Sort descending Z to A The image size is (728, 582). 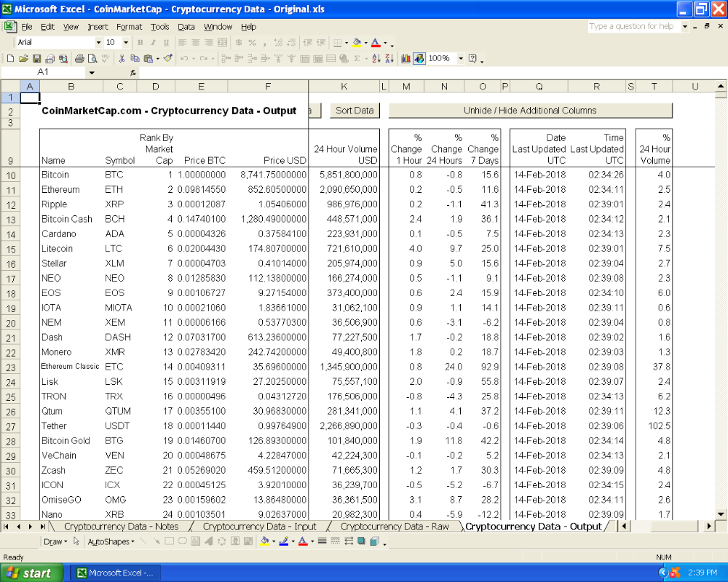pos(389,58)
